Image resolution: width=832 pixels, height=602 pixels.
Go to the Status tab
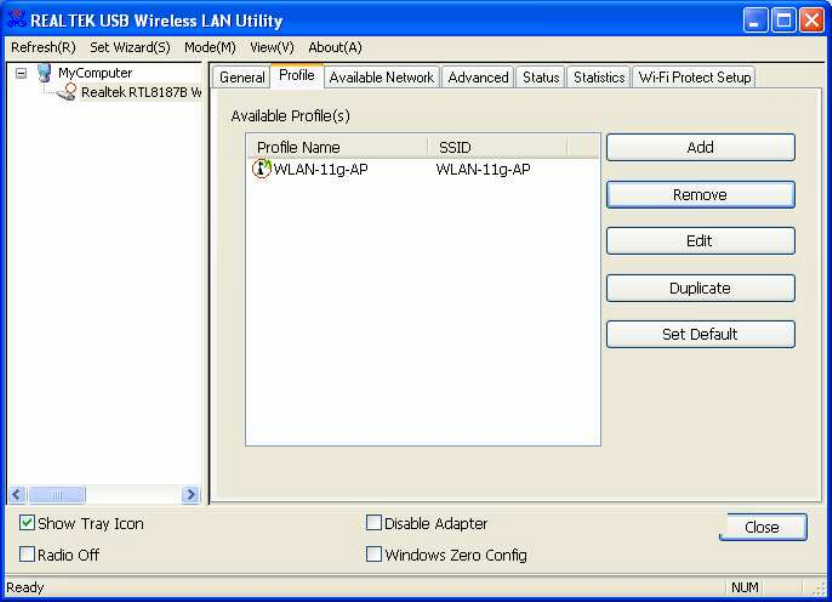(x=541, y=77)
